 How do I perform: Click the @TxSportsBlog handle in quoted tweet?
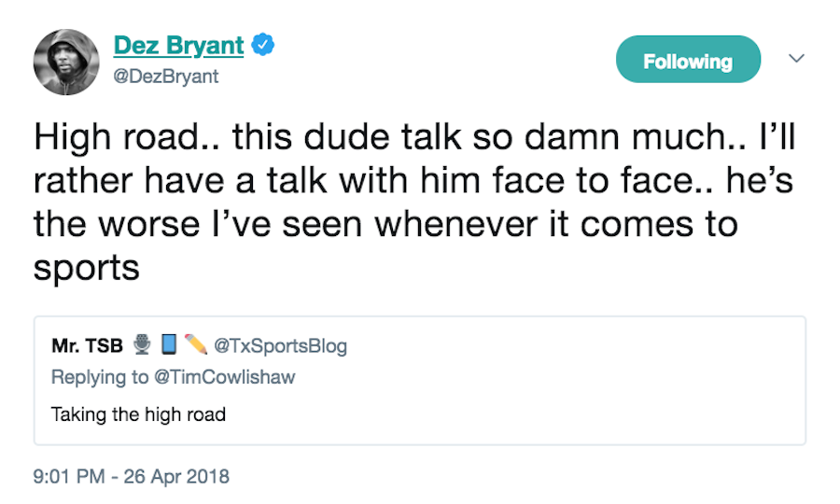point(280,346)
